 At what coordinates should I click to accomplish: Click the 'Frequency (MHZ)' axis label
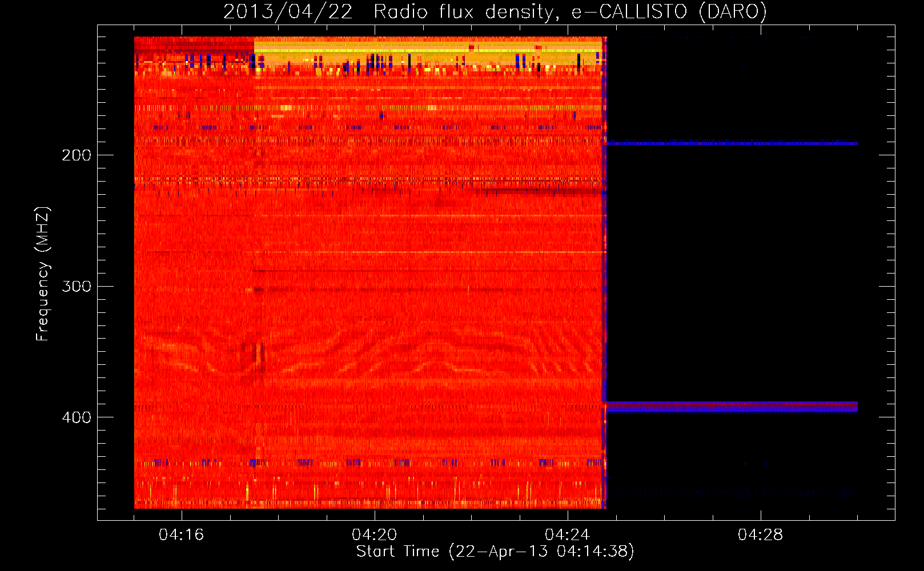click(x=43, y=274)
